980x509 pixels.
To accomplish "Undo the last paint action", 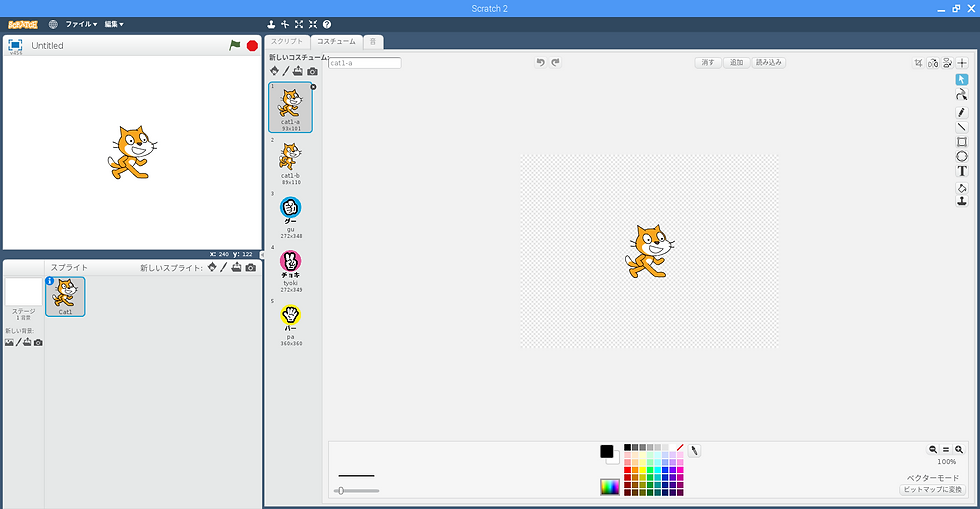I will pos(541,62).
